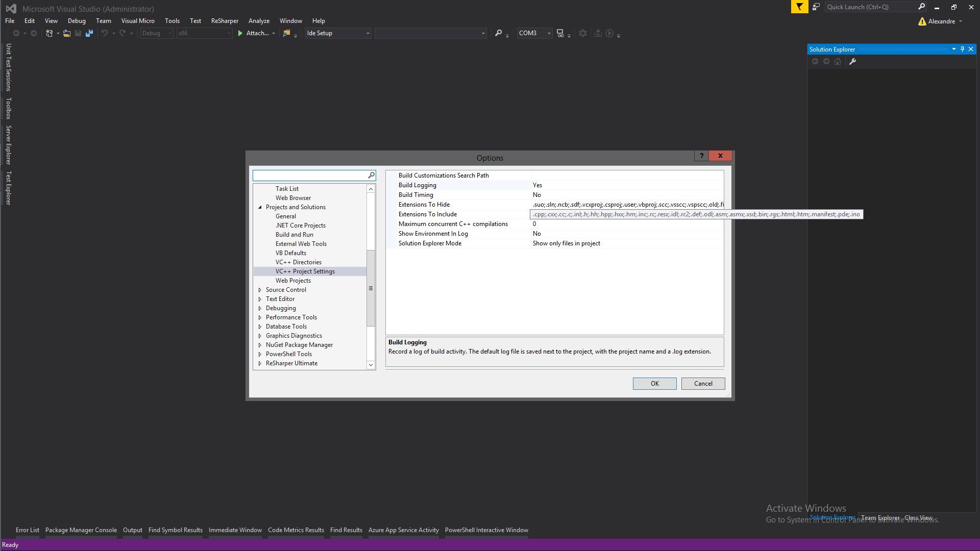Click the Properties wrench icon in Solution Explorer

coord(853,61)
